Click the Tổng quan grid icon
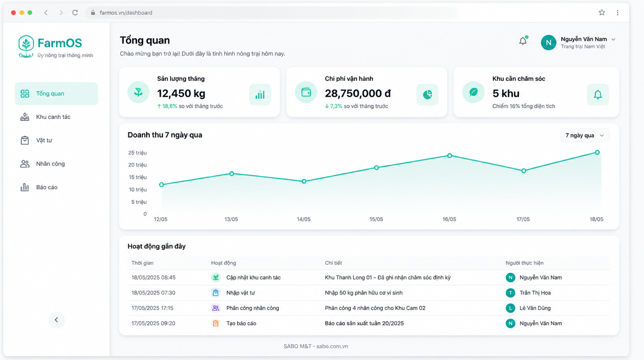Screen dimensions: 644x360 [25, 93]
